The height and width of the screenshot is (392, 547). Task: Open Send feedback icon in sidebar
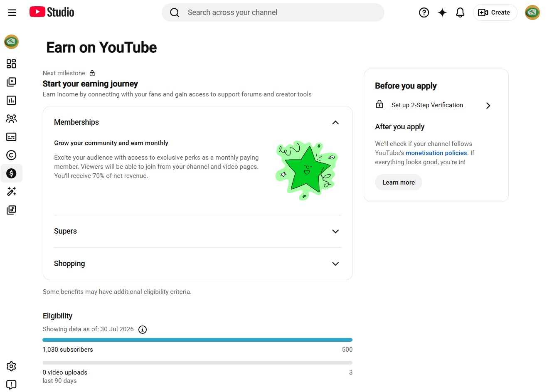point(11,385)
